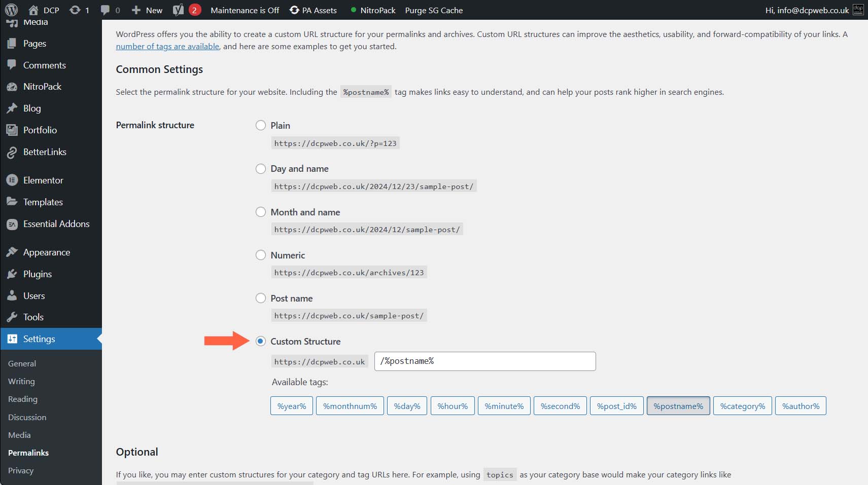This screenshot has width=868, height=485.
Task: Select the Post name radio button
Action: [261, 299]
